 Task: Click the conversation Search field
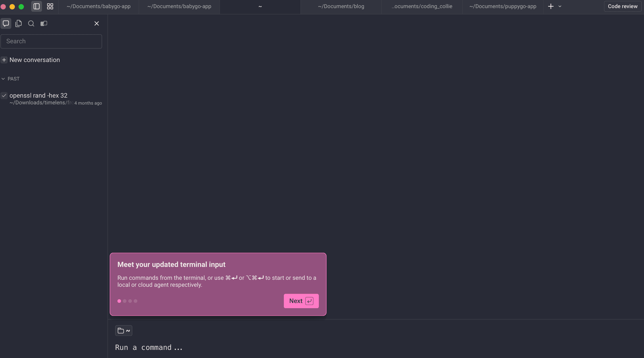click(51, 41)
